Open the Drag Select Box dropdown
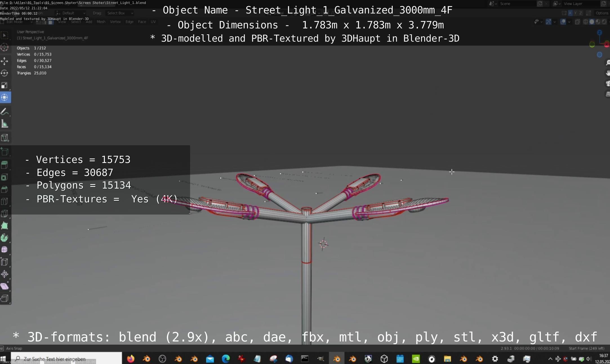The width and height of the screenshot is (610, 364). [x=120, y=13]
